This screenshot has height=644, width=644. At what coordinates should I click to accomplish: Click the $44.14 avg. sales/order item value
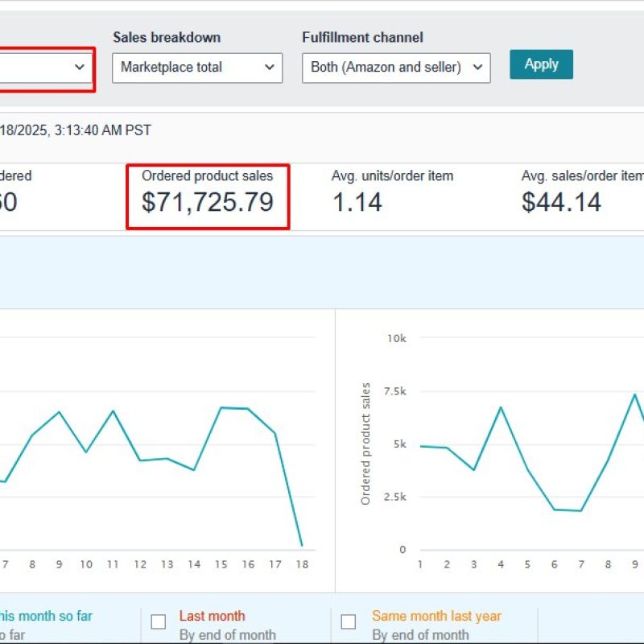[x=561, y=202]
